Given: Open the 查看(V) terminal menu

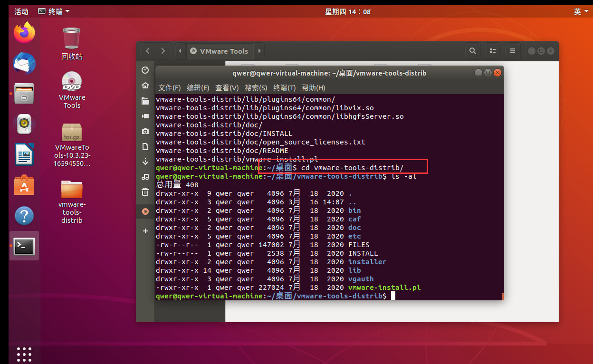Looking at the screenshot, I should pyautogui.click(x=227, y=88).
